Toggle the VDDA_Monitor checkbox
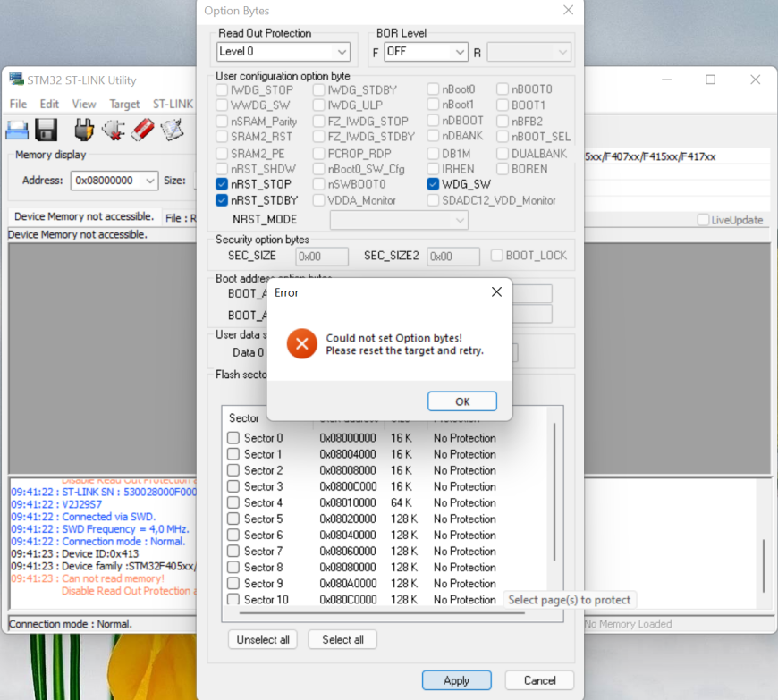 (x=319, y=200)
